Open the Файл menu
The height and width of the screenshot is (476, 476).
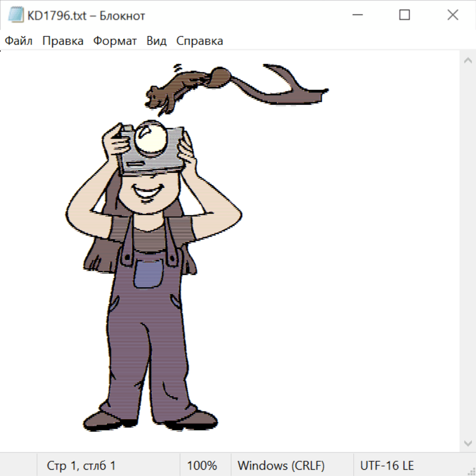point(19,41)
